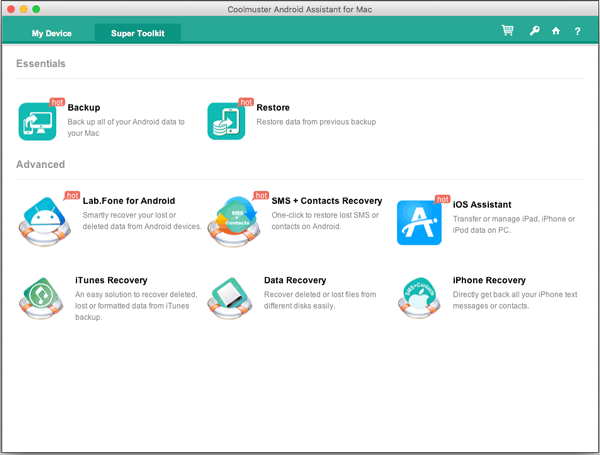The image size is (600, 455).
Task: Click the hot badge on Backup
Action: [x=57, y=102]
